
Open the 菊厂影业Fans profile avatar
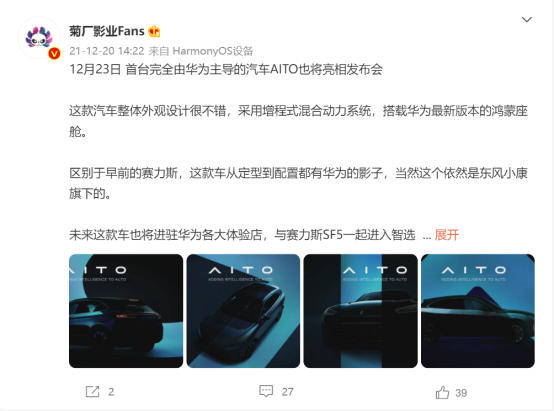tap(39, 37)
